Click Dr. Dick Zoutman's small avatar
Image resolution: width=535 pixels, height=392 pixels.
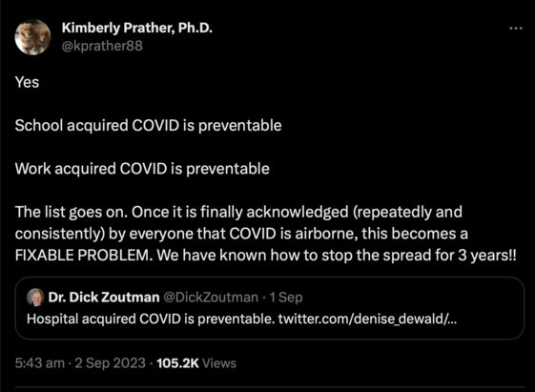coord(35,297)
